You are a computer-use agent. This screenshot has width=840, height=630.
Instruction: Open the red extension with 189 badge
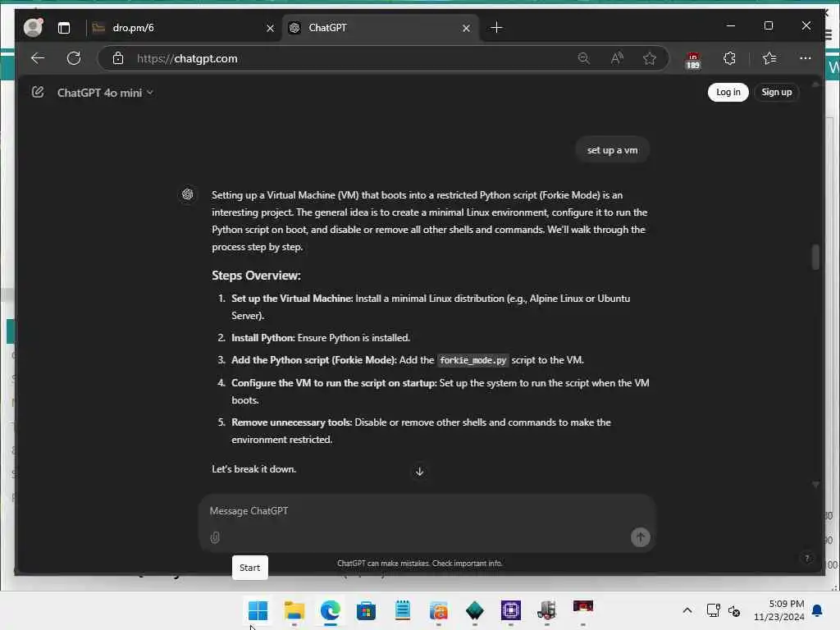tap(692, 60)
